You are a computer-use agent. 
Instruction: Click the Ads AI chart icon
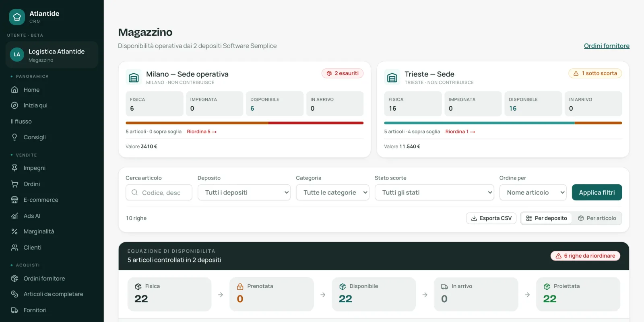[x=14, y=216]
